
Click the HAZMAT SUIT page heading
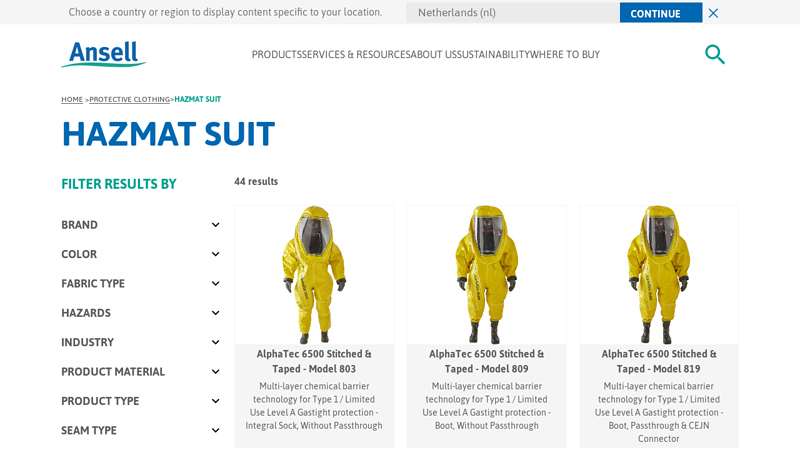(x=168, y=134)
